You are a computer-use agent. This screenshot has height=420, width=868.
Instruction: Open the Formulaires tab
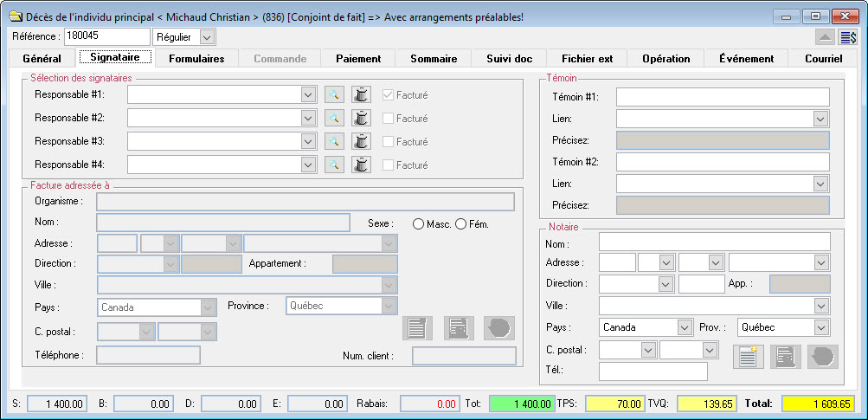point(196,58)
